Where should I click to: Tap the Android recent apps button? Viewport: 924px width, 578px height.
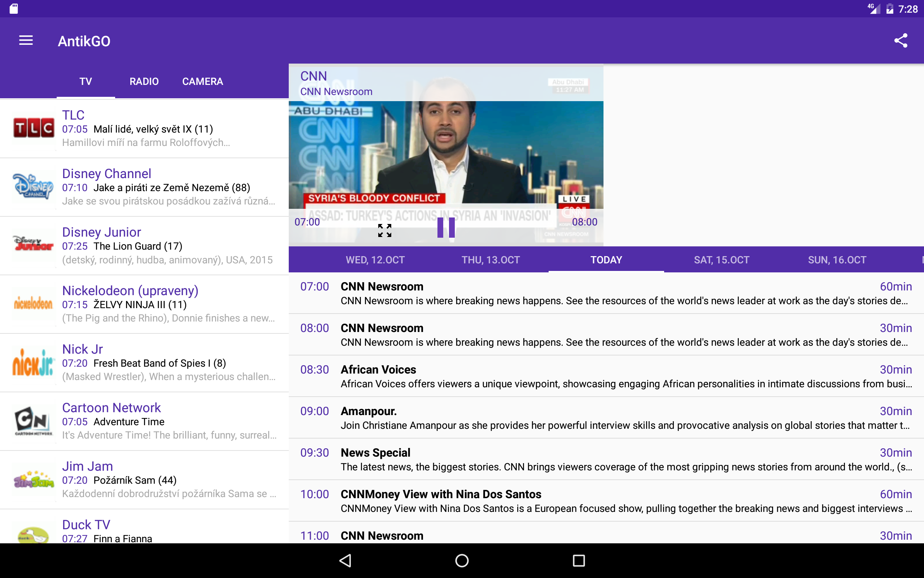[x=579, y=560]
